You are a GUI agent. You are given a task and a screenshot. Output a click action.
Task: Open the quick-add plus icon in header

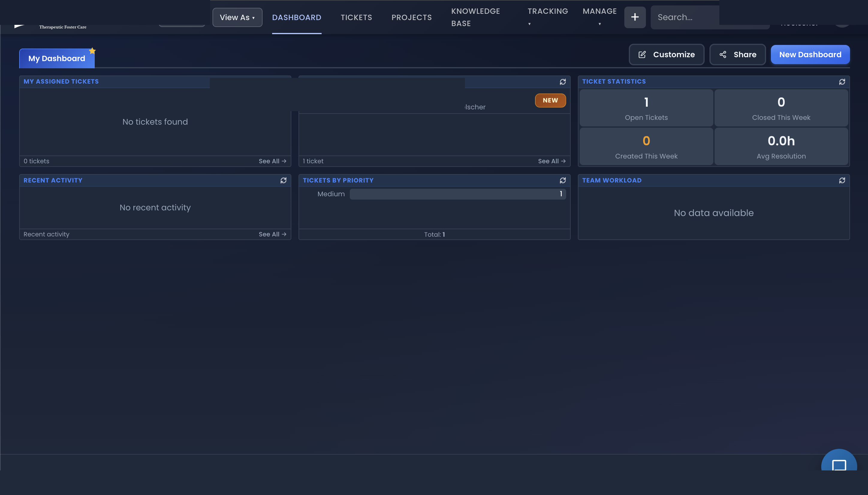tap(635, 17)
